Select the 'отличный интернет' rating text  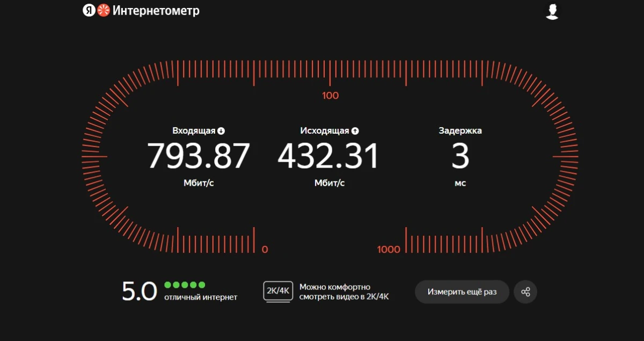pos(201,298)
